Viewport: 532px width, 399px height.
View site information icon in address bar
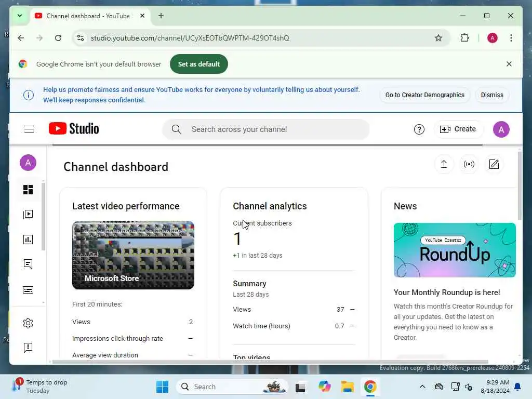(81, 38)
